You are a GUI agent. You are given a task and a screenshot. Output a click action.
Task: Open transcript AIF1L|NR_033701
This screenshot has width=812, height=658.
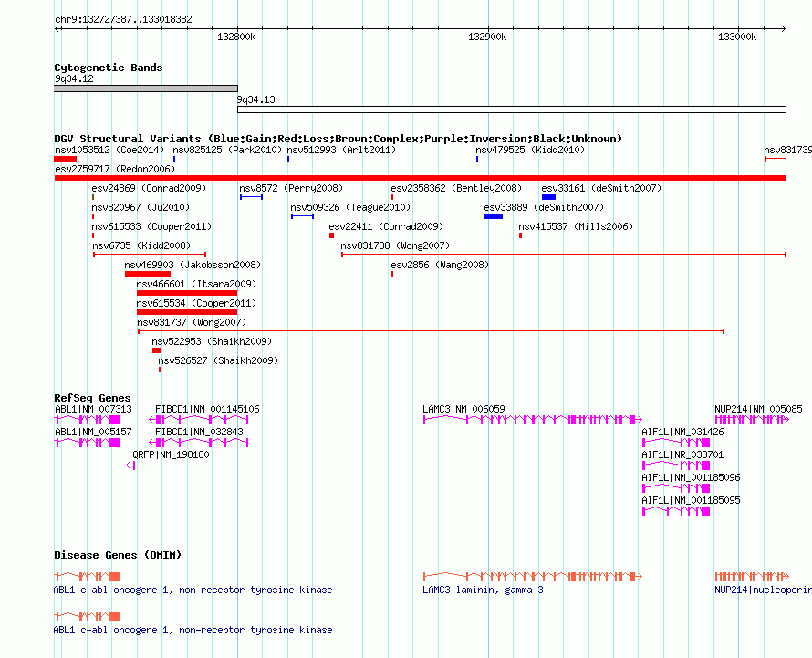tap(682, 454)
